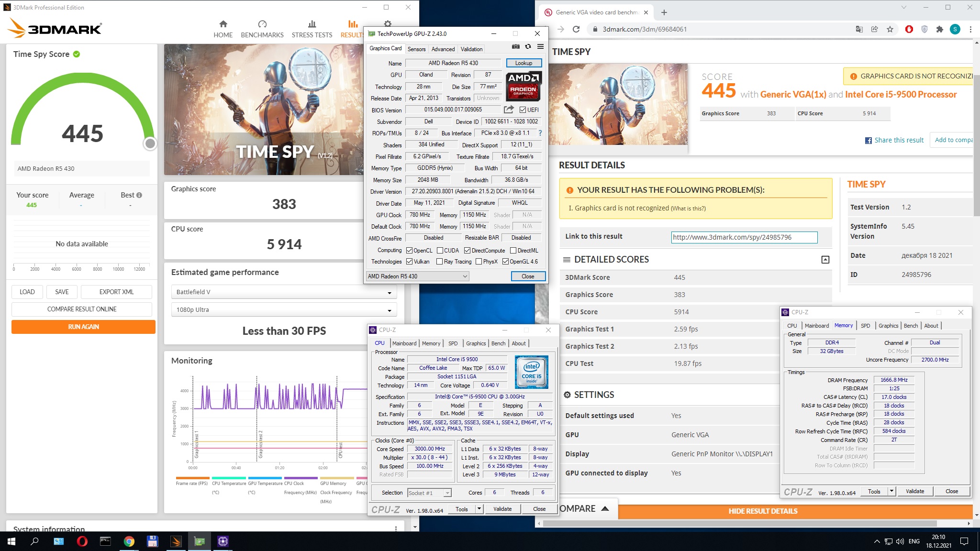Click the Best score info icon
The width and height of the screenshot is (980, 551).
tap(139, 195)
